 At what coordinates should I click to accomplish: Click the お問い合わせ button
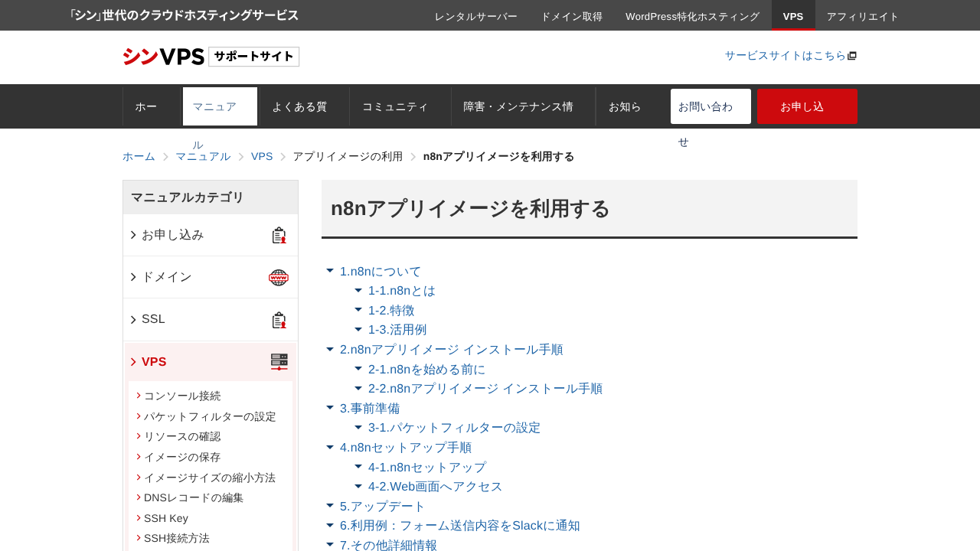coord(710,106)
